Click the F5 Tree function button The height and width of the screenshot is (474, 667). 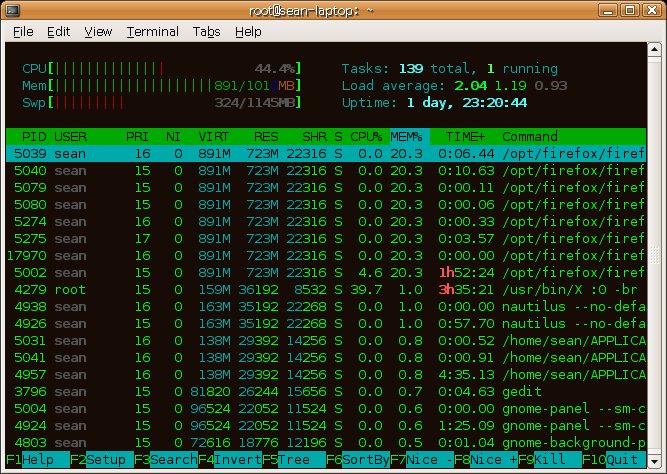coord(294,460)
